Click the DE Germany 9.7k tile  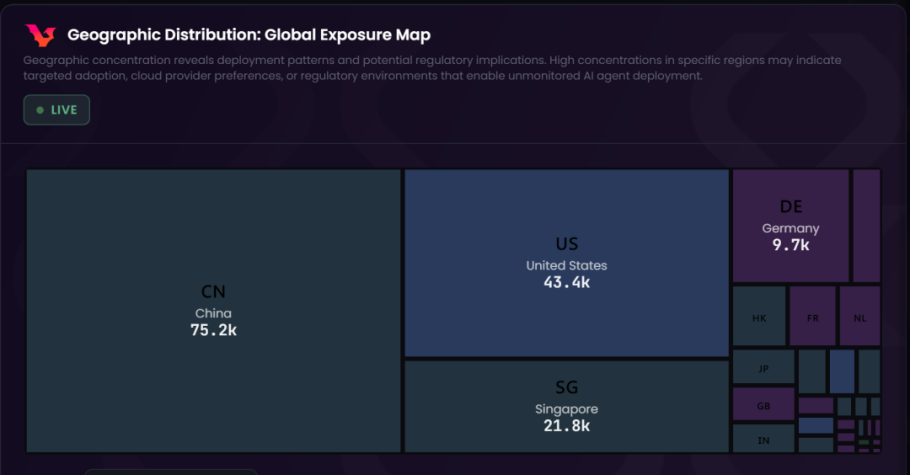point(790,225)
